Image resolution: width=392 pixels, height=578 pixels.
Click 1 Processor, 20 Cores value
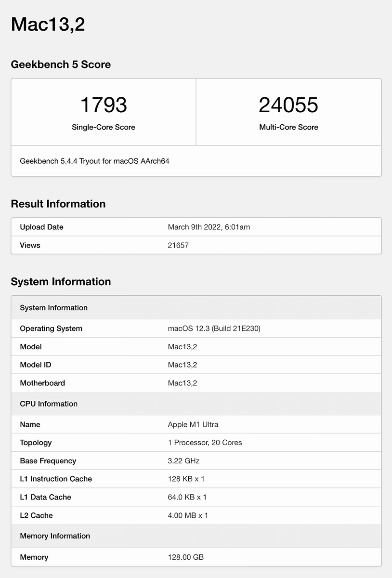(x=205, y=443)
